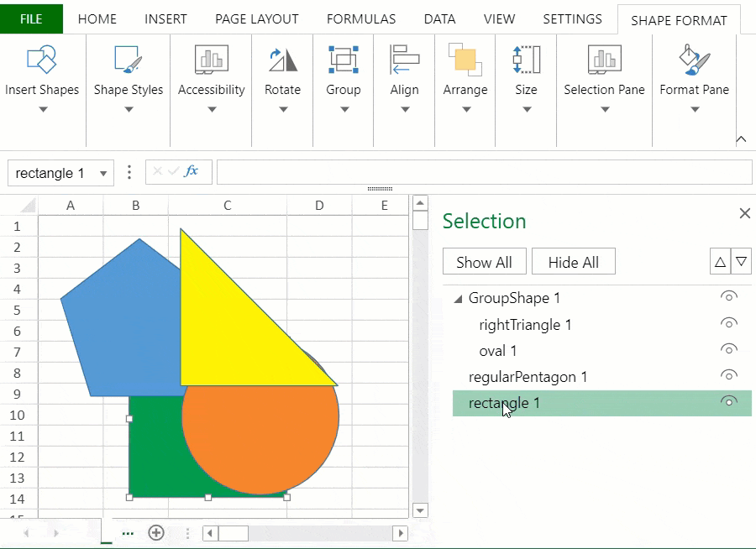Select regularPentagon 1 in the Selection list
756x549 pixels.
(528, 377)
